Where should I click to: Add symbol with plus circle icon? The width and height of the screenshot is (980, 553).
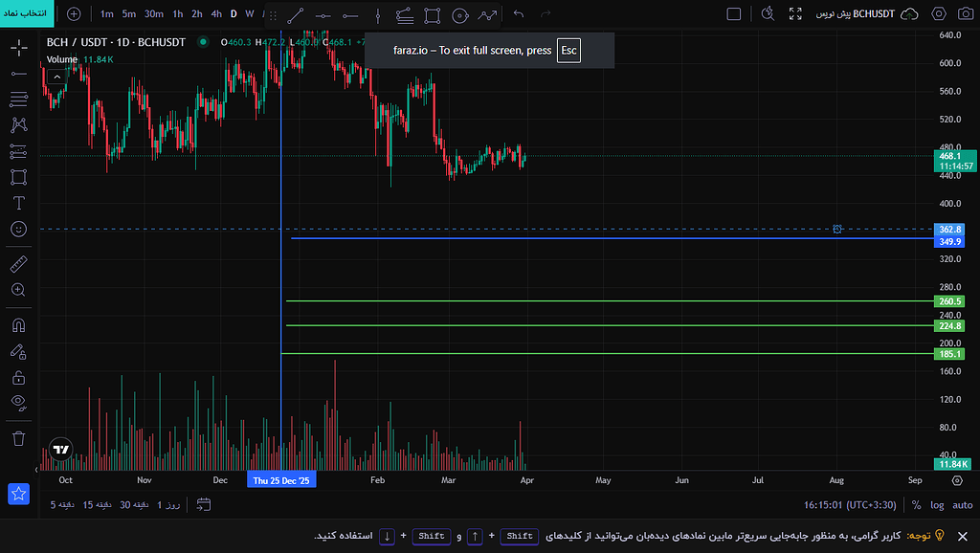click(x=74, y=13)
